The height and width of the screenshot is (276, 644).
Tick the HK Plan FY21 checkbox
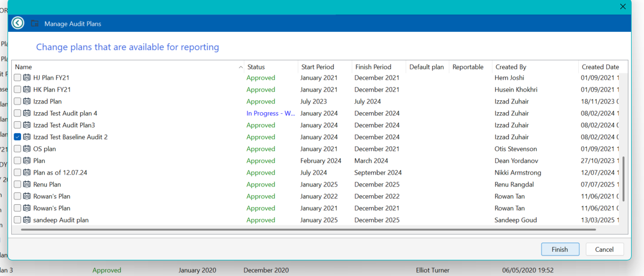click(17, 89)
